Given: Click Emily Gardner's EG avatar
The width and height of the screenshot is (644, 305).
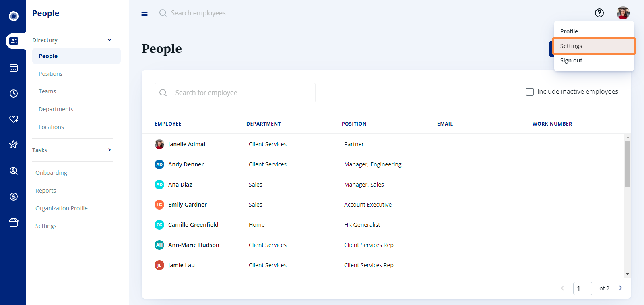Looking at the screenshot, I should tap(159, 205).
